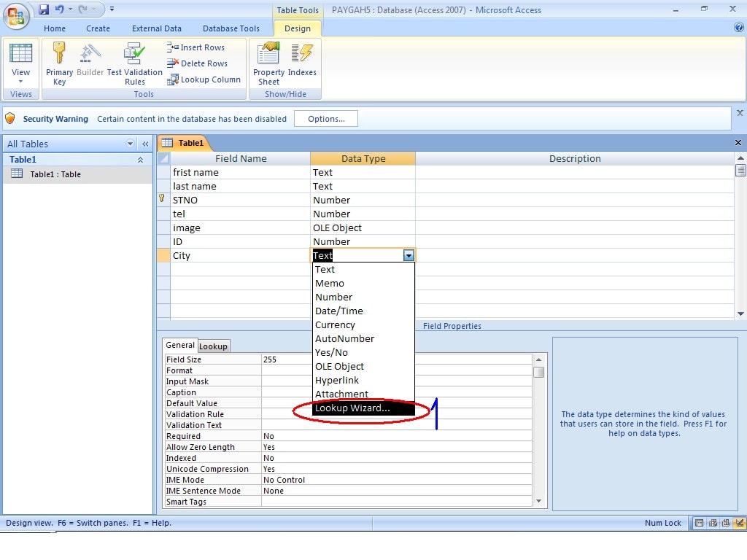
Task: Open the External Data ribbon tab
Action: click(x=156, y=28)
